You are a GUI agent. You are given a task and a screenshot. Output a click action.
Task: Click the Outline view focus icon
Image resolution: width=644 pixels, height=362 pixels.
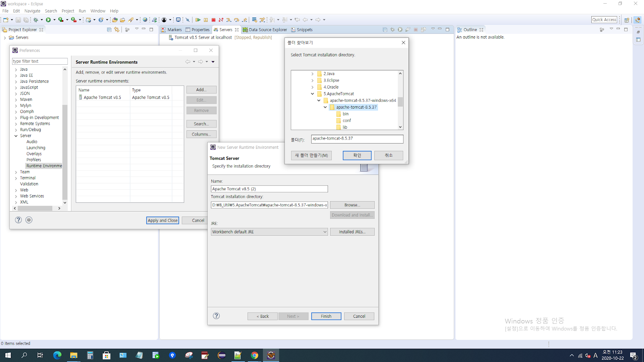point(602,29)
